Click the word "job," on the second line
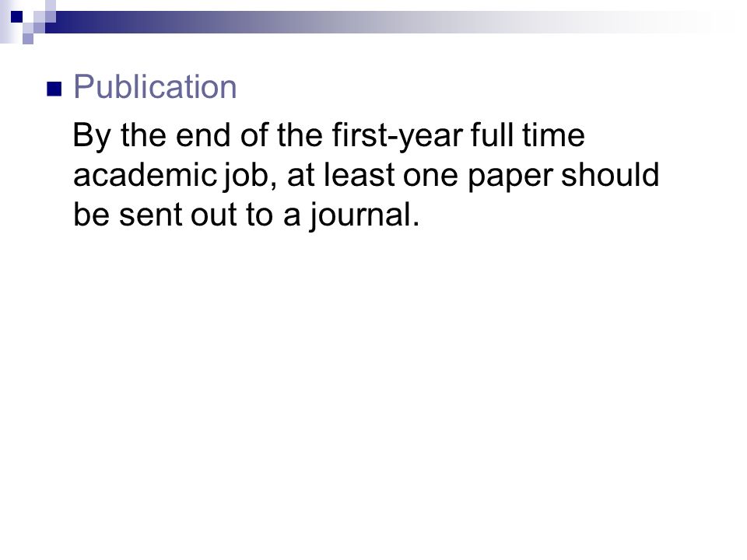Image resolution: width=747 pixels, height=560 pixels. (x=250, y=176)
